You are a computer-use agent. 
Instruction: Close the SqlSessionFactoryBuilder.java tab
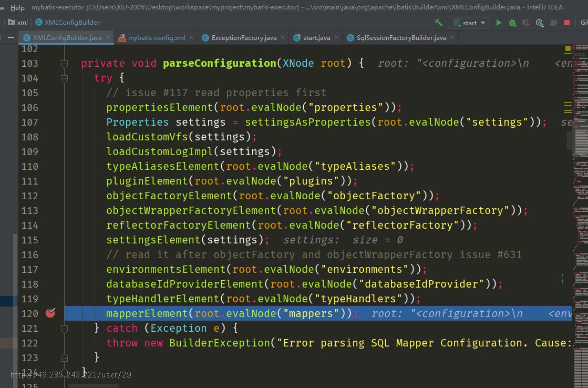coord(452,37)
